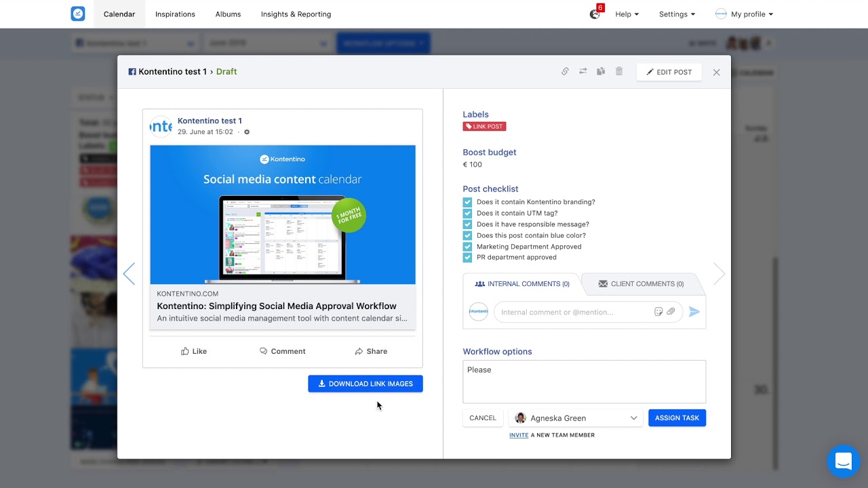This screenshot has width=868, height=488.
Task: Send the internal comment
Action: pyautogui.click(x=694, y=312)
